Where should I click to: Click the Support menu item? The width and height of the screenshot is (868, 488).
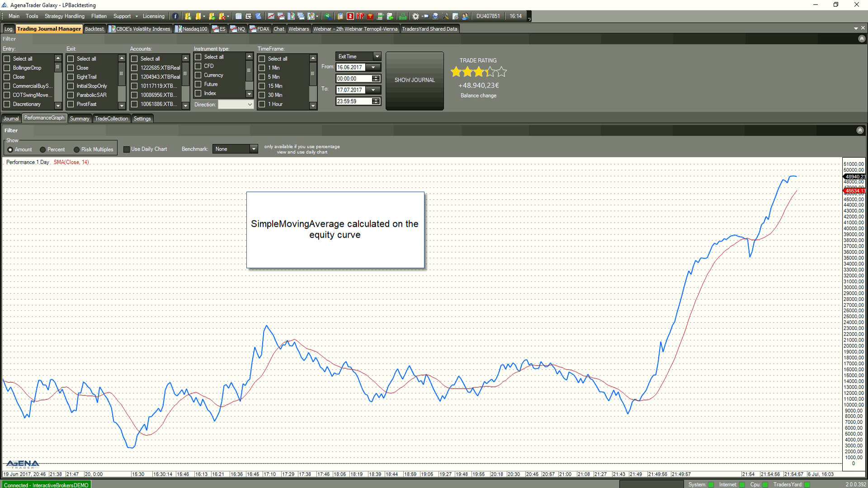(x=122, y=15)
